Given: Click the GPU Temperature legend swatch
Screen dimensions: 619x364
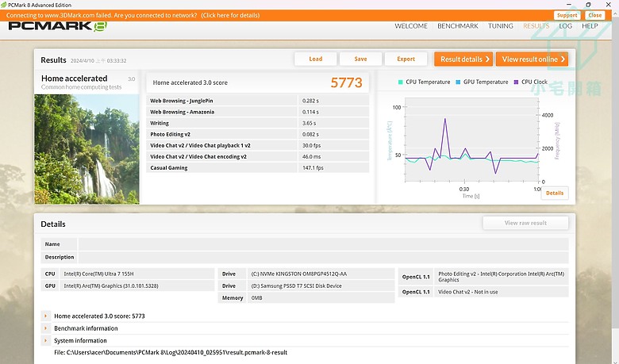Looking at the screenshot, I should [x=458, y=82].
